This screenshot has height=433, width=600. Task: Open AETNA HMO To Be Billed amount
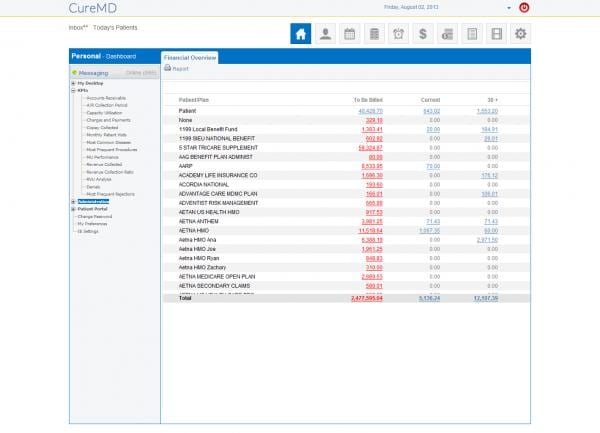click(x=370, y=231)
